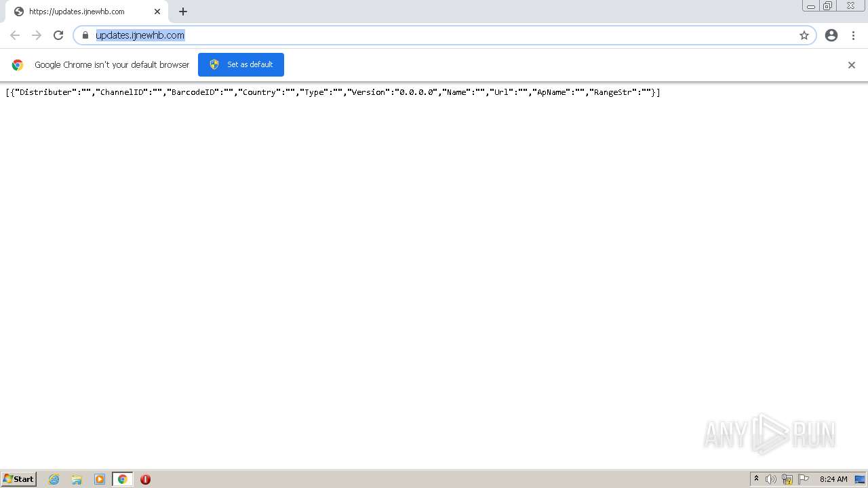
Task: Click the 8:24 AM system clock
Action: (x=833, y=479)
